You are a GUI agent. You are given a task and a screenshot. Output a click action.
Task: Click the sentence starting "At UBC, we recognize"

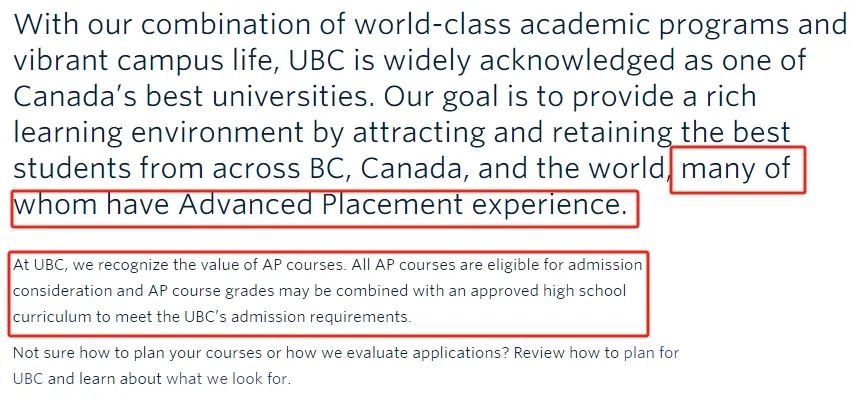(181, 265)
